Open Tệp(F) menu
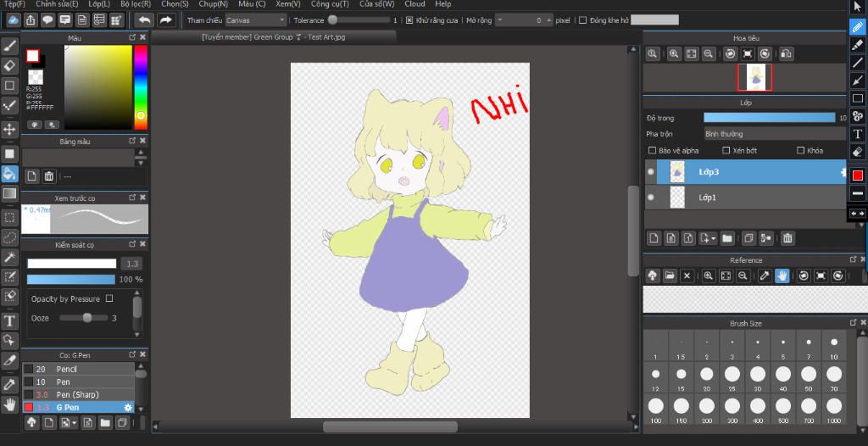Image resolution: width=868 pixels, height=446 pixels. pyautogui.click(x=14, y=4)
